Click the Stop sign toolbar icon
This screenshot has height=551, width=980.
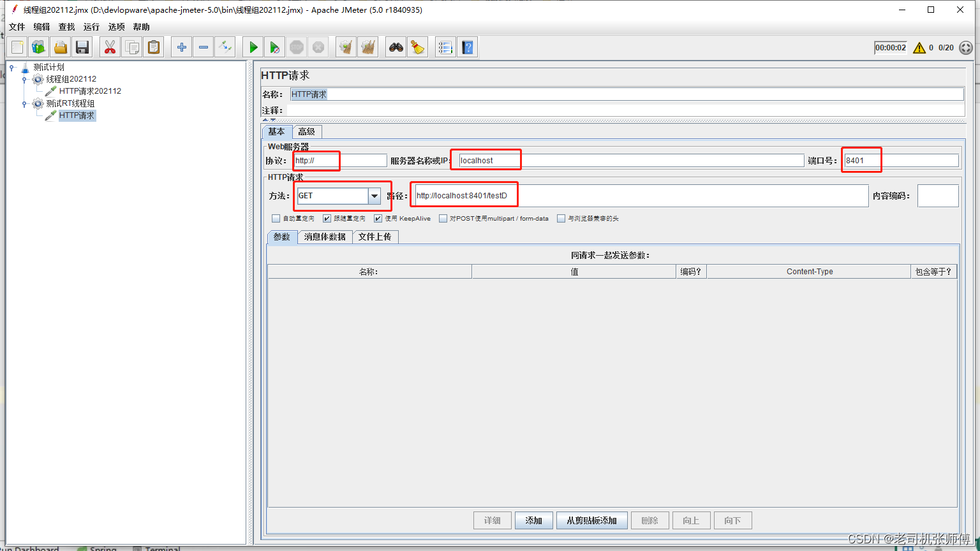297,47
